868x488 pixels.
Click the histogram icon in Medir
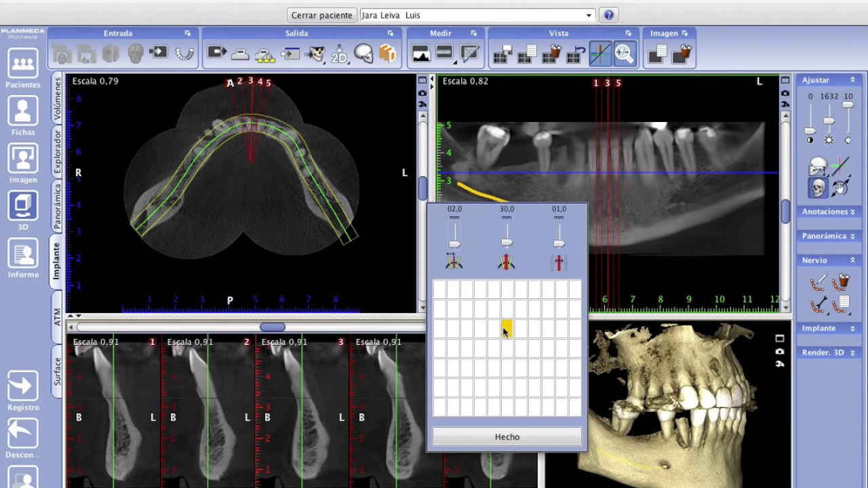point(420,54)
